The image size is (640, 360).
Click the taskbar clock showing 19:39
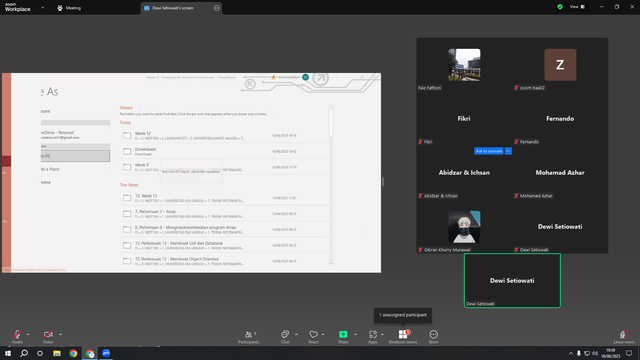pyautogui.click(x=611, y=353)
